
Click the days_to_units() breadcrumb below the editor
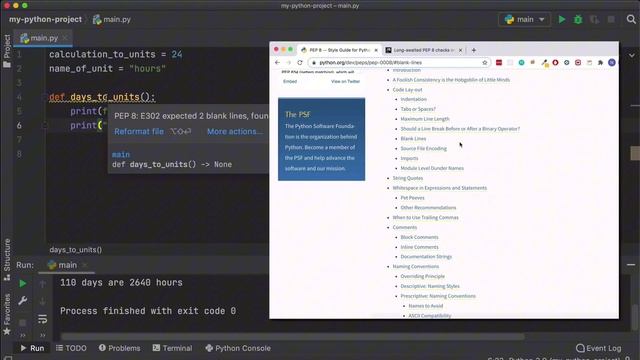click(76, 250)
